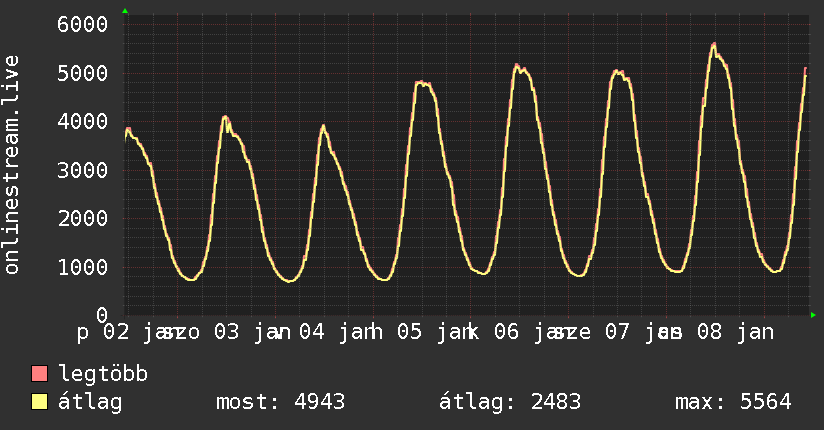Click the highest peak of the graph line

(x=713, y=44)
